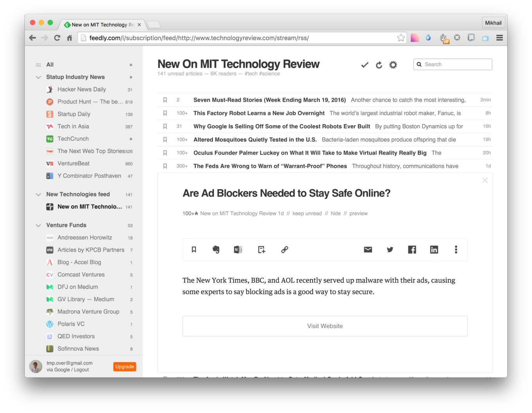Image resolution: width=532 pixels, height=413 pixels.
Task: Collapse the Statup Industry News category
Action: point(38,77)
